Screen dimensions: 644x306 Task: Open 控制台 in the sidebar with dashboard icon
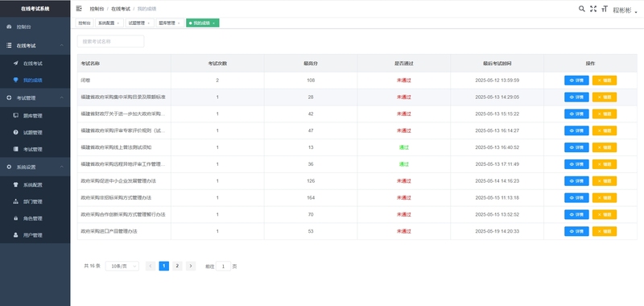[35, 27]
